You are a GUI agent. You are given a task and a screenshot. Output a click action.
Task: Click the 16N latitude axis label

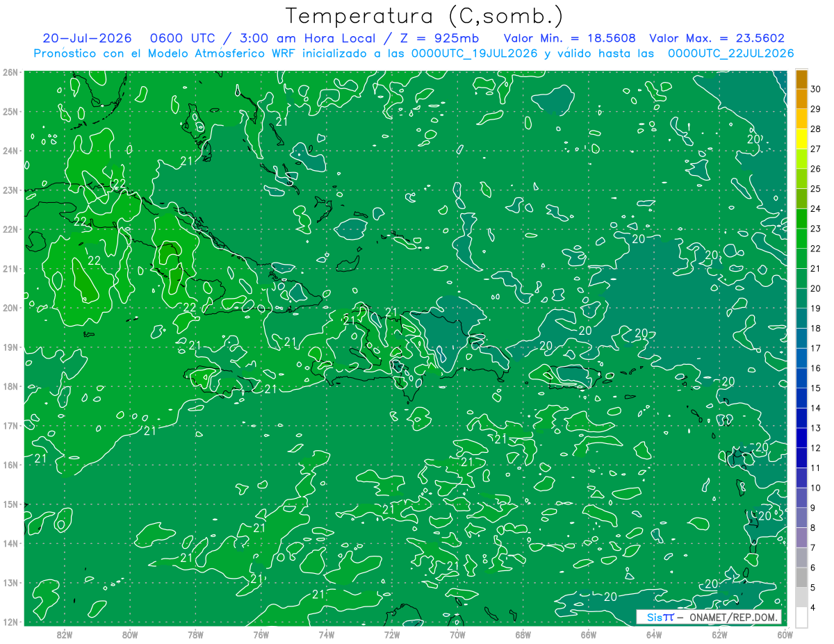10,465
